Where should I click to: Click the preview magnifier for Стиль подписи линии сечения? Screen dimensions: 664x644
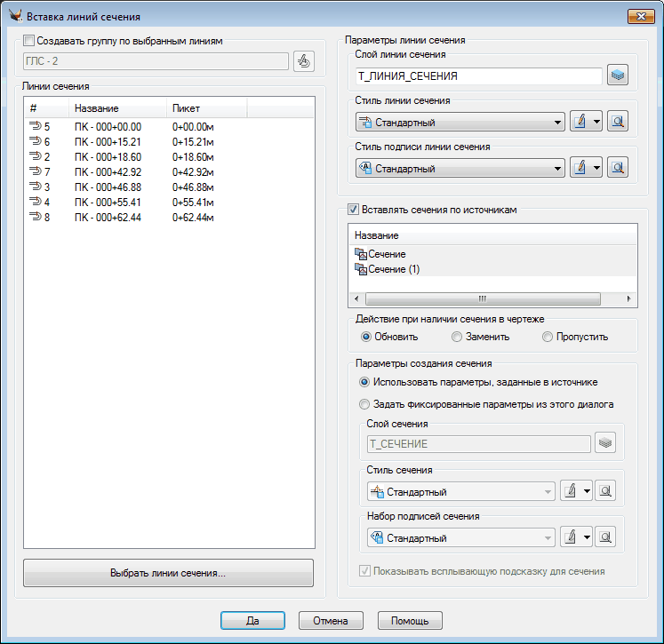pos(618,167)
